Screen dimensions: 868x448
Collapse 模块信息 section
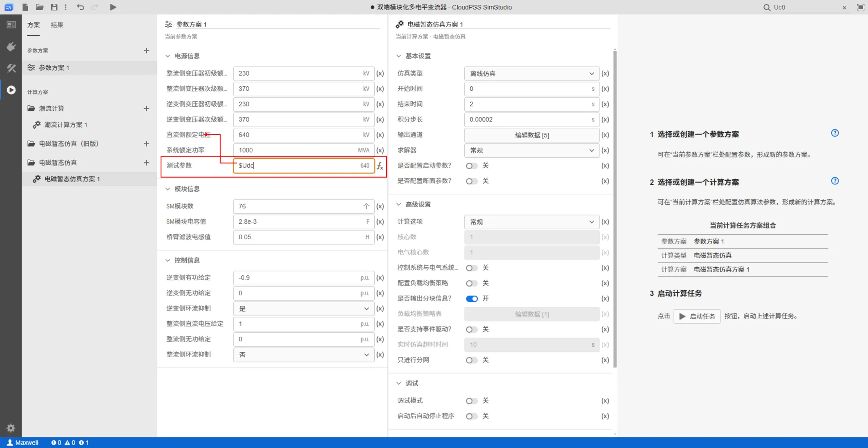click(x=167, y=189)
